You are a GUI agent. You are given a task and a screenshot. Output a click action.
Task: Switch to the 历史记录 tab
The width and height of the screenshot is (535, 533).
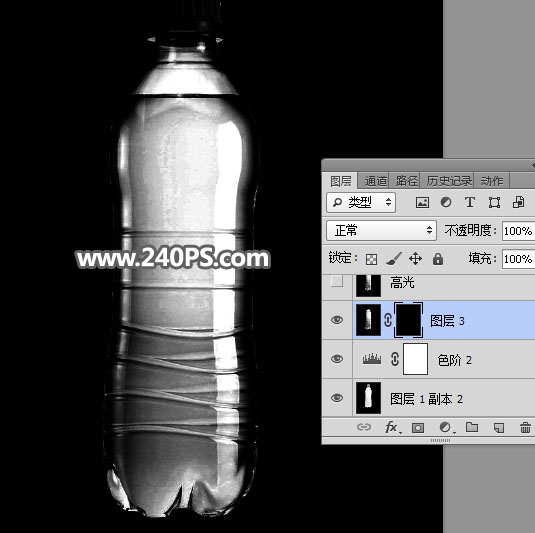(449, 181)
